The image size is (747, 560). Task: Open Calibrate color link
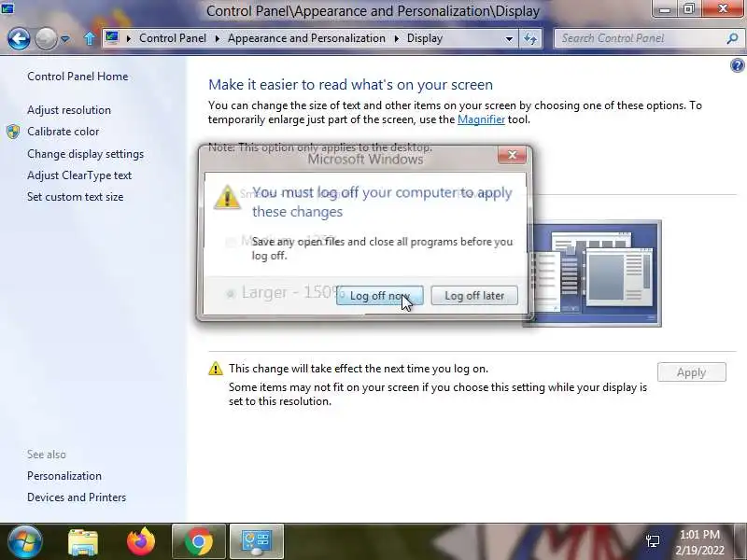coord(63,132)
